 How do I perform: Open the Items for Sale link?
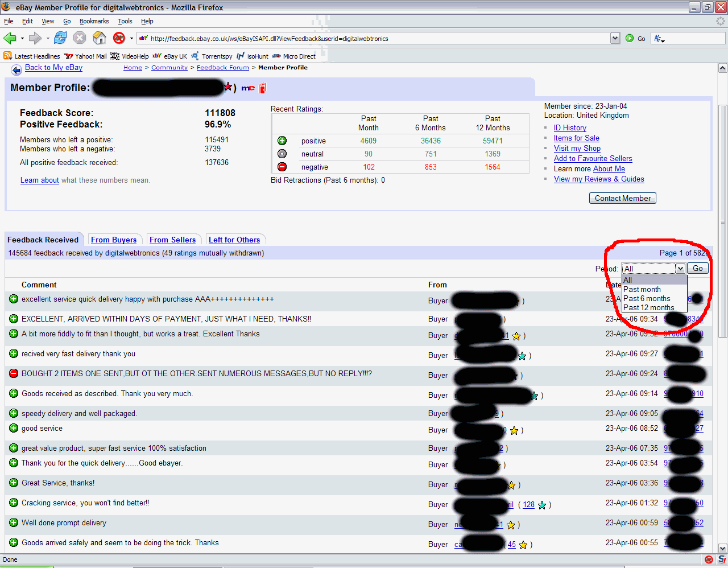click(577, 138)
